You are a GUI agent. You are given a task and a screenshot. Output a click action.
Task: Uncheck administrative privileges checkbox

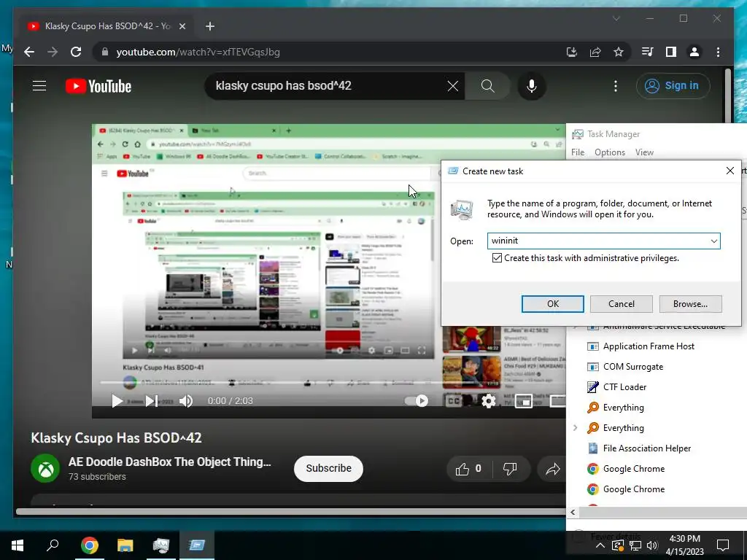click(x=497, y=258)
